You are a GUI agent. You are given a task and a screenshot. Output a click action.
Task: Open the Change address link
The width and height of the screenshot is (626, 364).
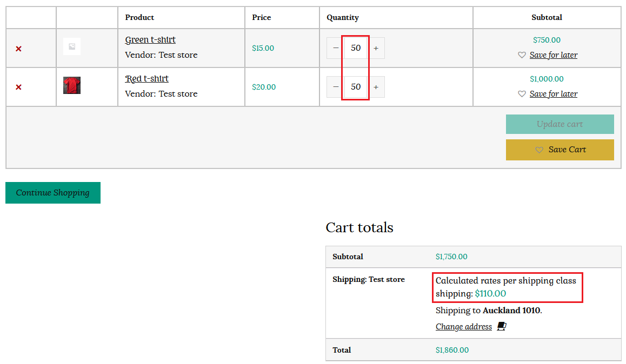click(463, 327)
